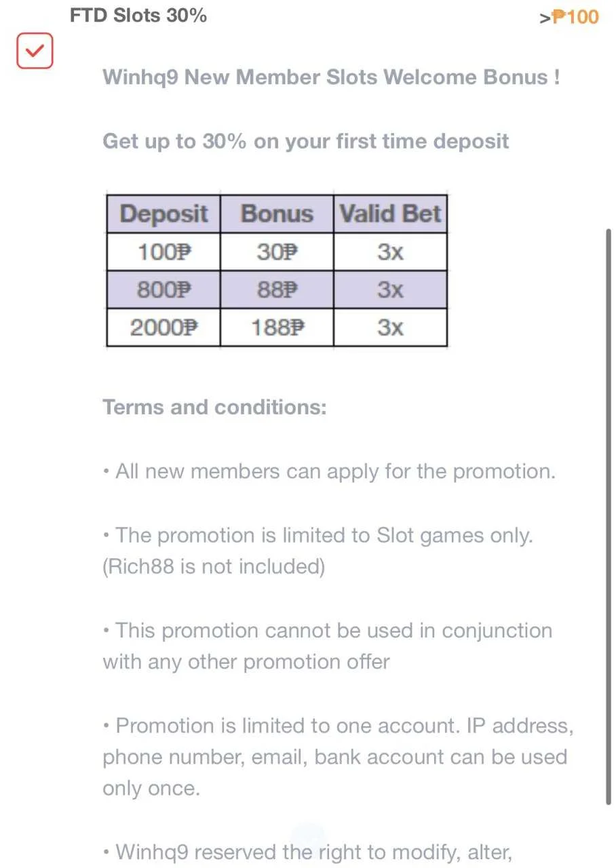The image size is (616, 868).
Task: Select the Deposit column header
Action: click(163, 214)
